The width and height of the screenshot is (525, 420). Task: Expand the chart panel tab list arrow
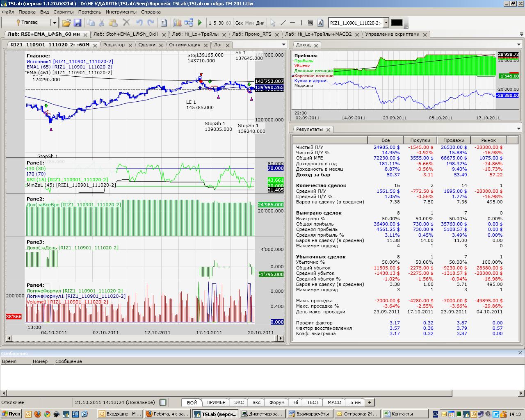click(283, 45)
